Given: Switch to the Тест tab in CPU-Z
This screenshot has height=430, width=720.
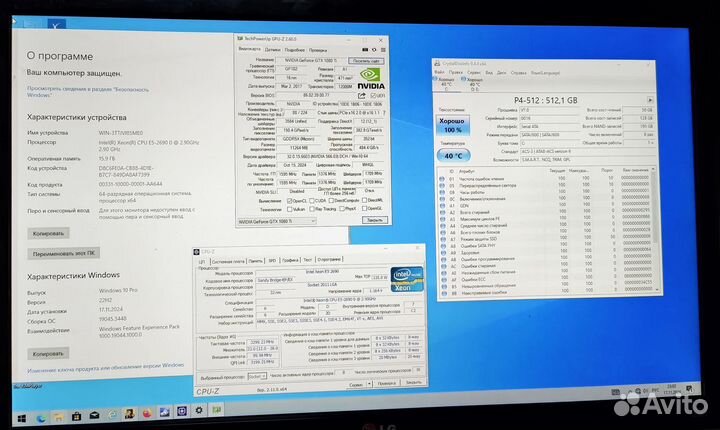Looking at the screenshot, I should pyautogui.click(x=308, y=260).
